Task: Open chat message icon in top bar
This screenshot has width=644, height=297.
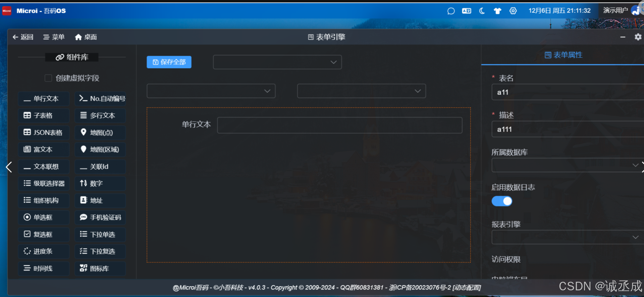Action: (x=451, y=11)
